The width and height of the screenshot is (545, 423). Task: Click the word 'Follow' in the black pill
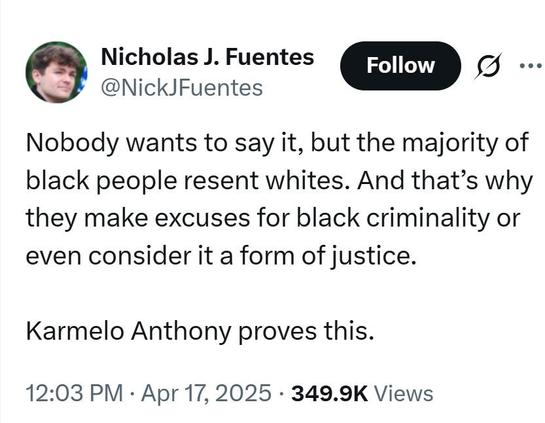(x=400, y=65)
